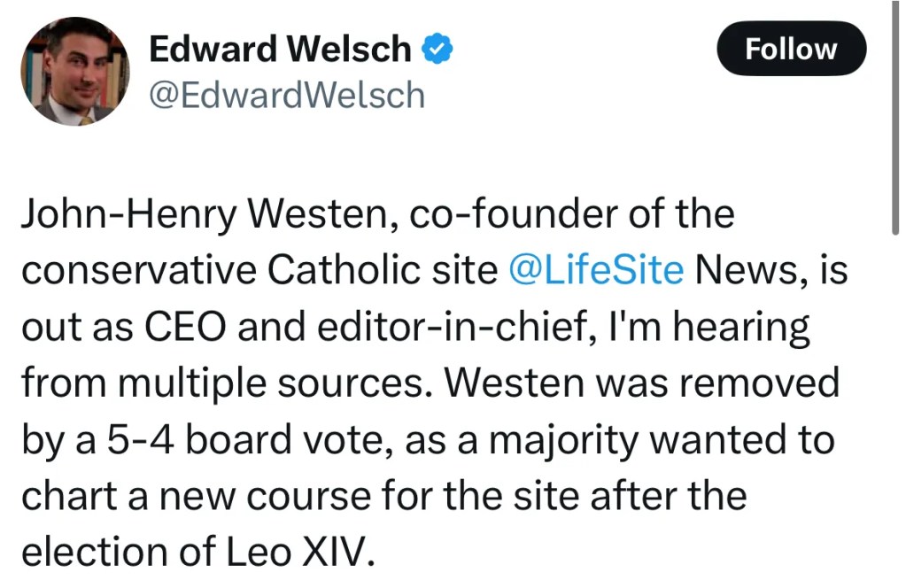Open the Edward Welsch display name link
Screen dimensions: 906x588
click(x=280, y=50)
